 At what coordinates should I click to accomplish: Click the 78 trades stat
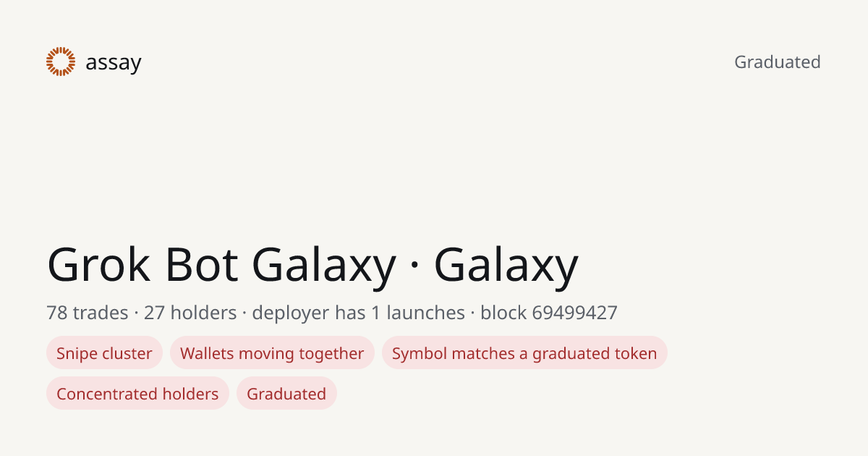click(87, 313)
